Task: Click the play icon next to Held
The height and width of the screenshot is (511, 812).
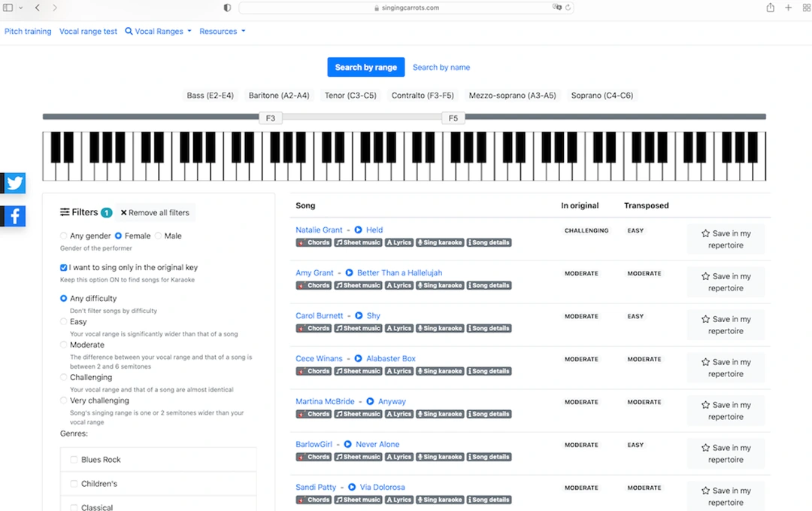Action: (x=356, y=230)
